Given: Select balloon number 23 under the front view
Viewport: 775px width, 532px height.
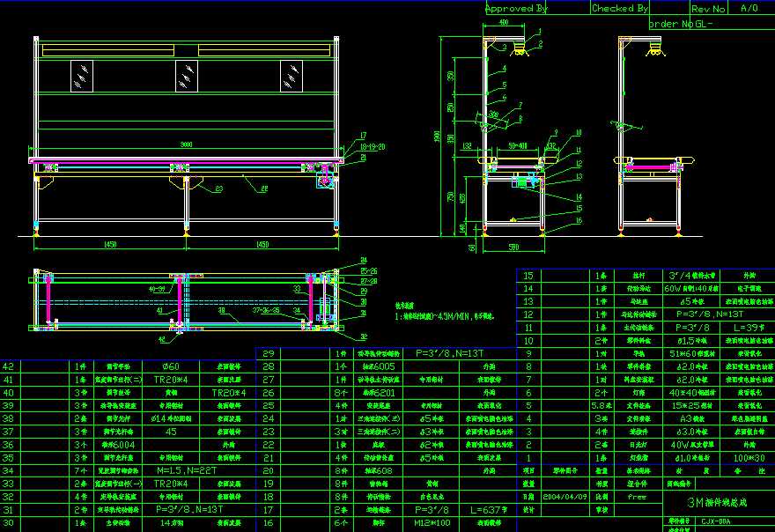Looking at the screenshot, I should 219,188.
